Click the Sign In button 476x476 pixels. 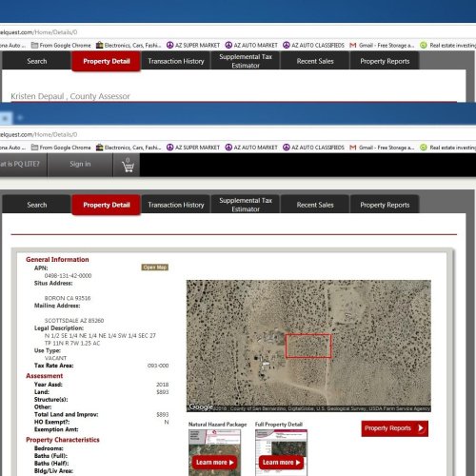[x=80, y=164]
